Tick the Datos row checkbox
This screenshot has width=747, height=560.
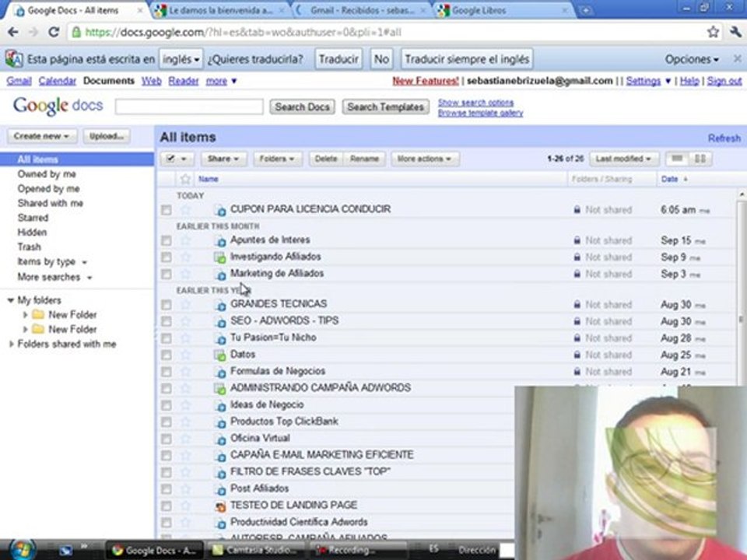click(167, 355)
